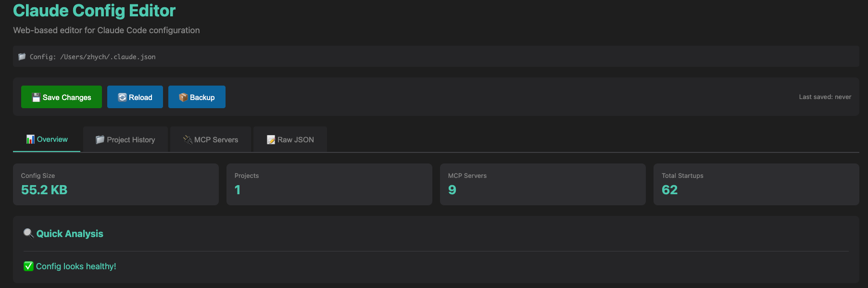Open the MCP Servers tab
The height and width of the screenshot is (288, 868).
coord(211,139)
